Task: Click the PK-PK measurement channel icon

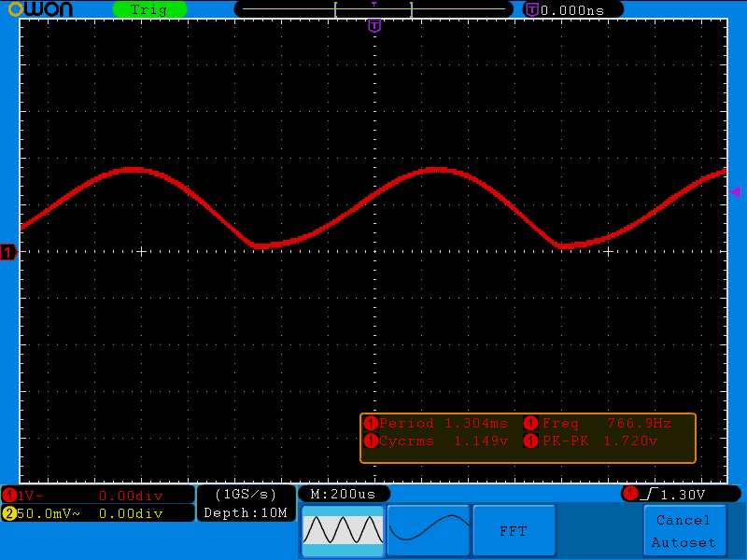Action: coord(532,441)
